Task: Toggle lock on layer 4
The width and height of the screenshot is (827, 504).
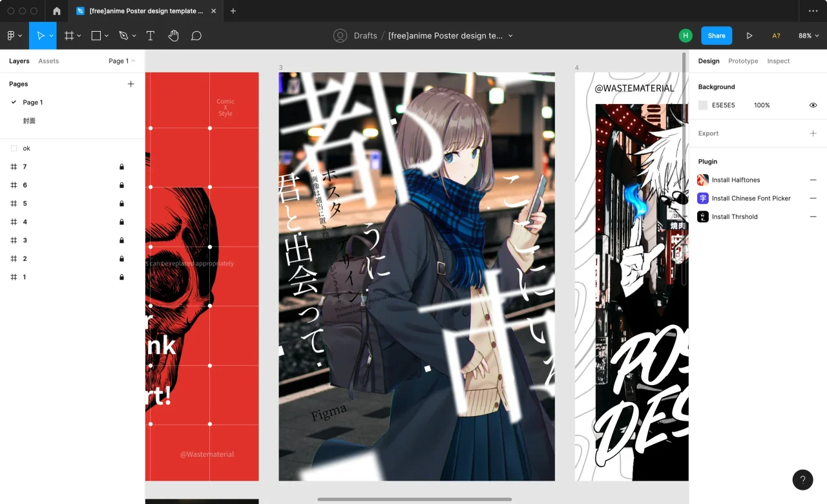Action: tap(121, 222)
